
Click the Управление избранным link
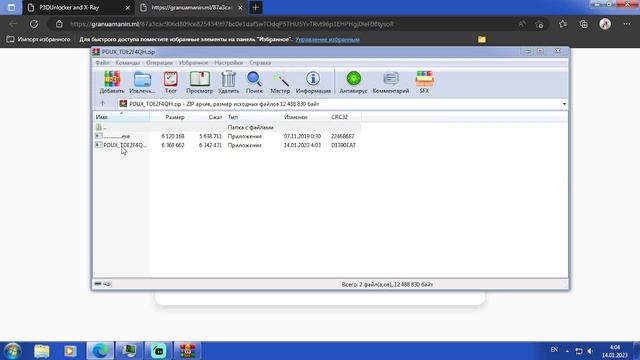[x=327, y=40]
